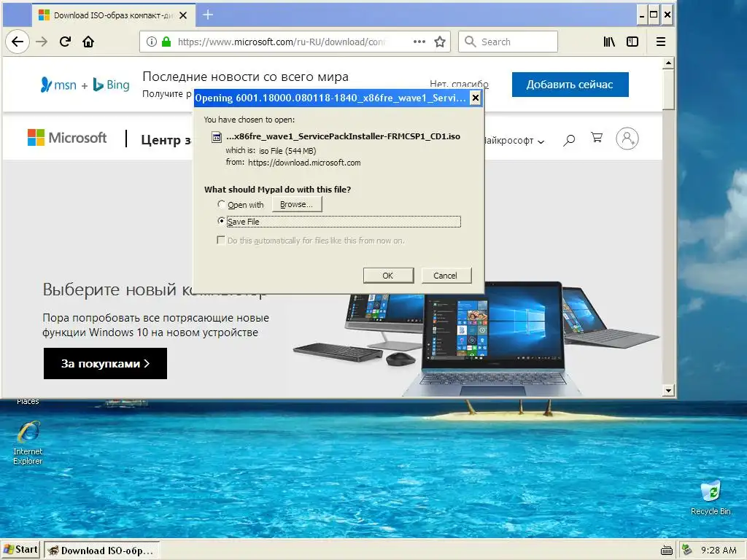Expand the Майкрософт dropdown chevron
This screenshot has width=747, height=560.
coord(541,141)
